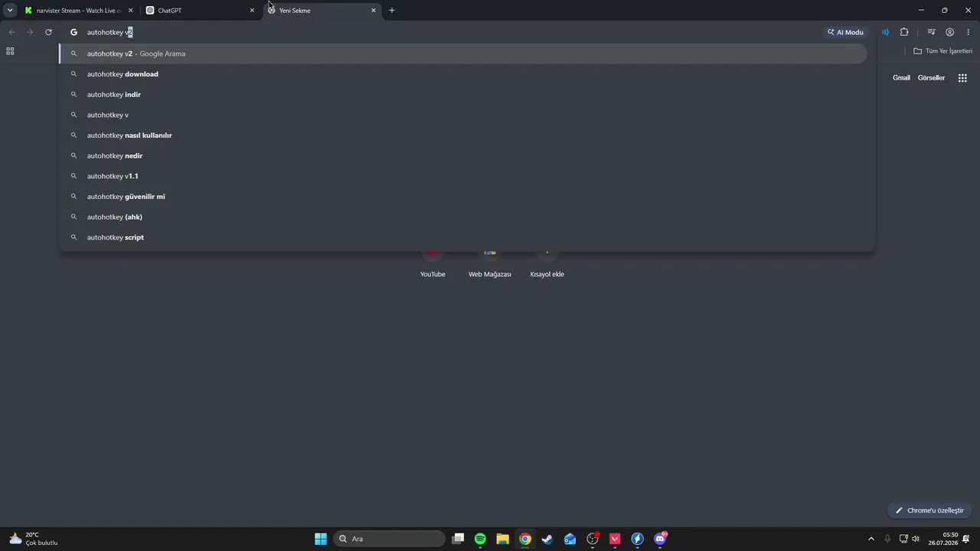Screen dimensions: 980x551
Task: Click the forward navigation arrow
Action: pos(30,32)
